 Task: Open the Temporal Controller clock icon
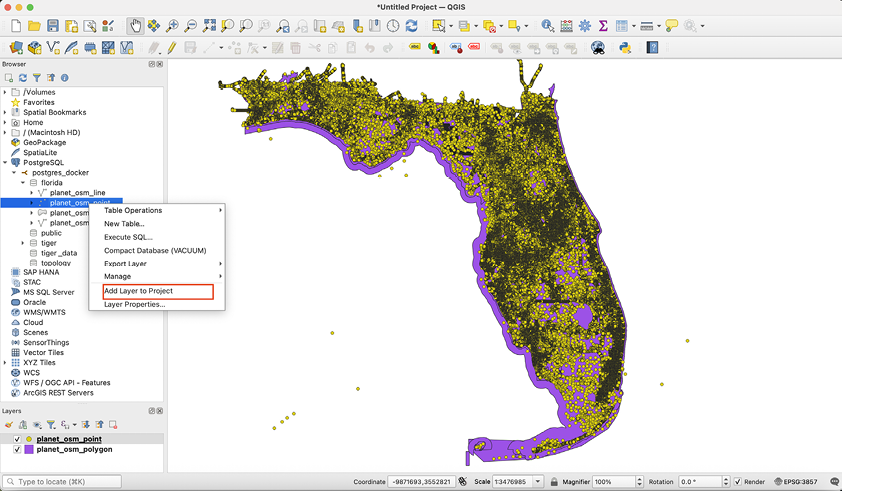(393, 25)
